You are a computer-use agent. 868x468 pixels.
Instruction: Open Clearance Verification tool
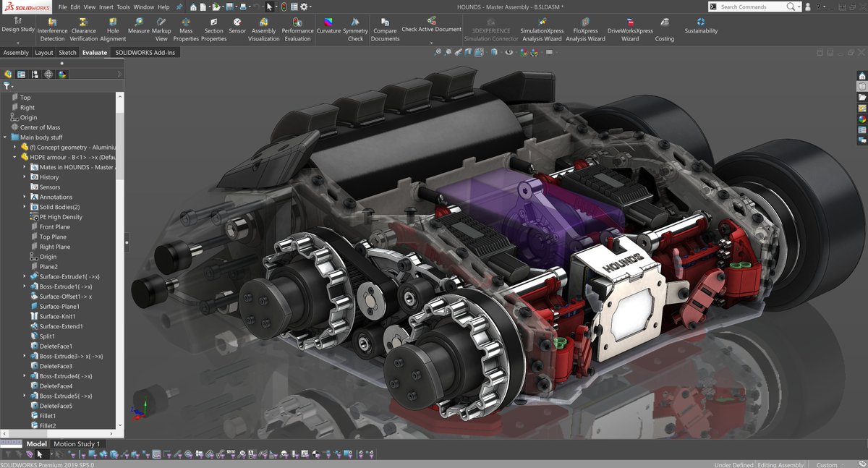84,30
